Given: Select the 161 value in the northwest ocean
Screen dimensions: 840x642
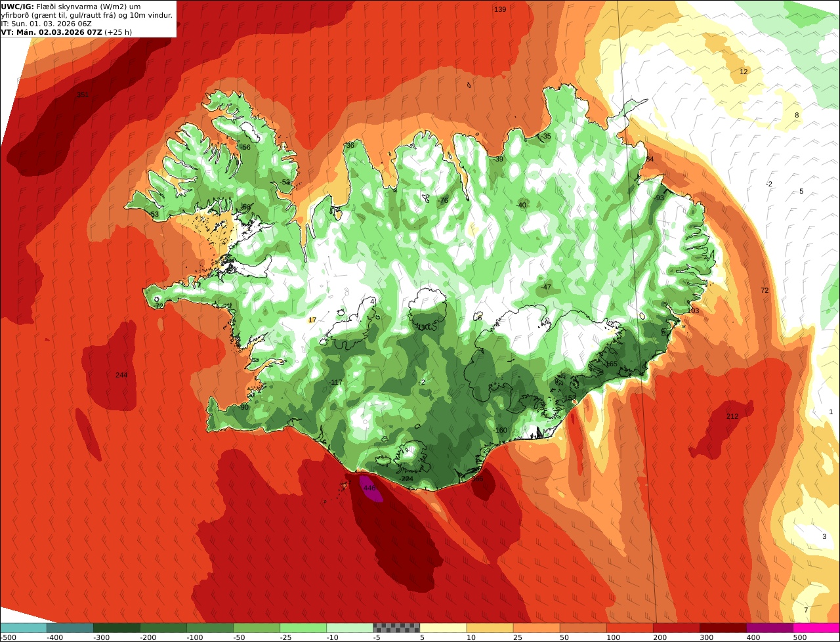Looking at the screenshot, I should coord(83,95).
